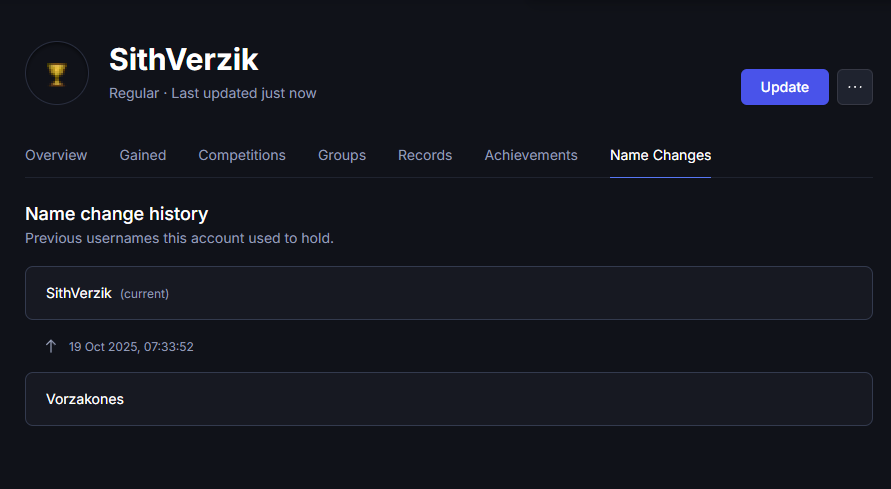Viewport: 891px width, 489px height.
Task: Go to the Competitions tab
Action: [x=242, y=155]
